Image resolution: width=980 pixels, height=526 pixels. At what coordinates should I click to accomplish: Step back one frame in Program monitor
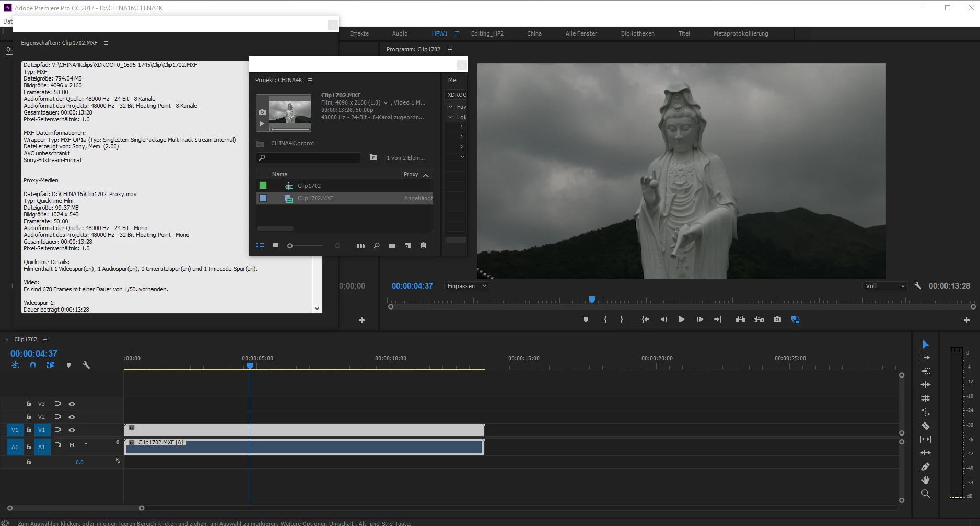pos(663,319)
